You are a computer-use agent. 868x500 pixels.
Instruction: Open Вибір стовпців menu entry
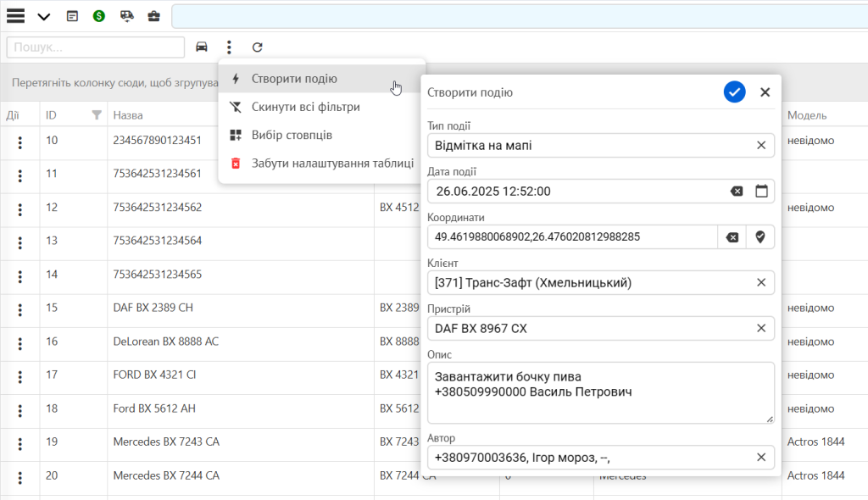coord(321,135)
